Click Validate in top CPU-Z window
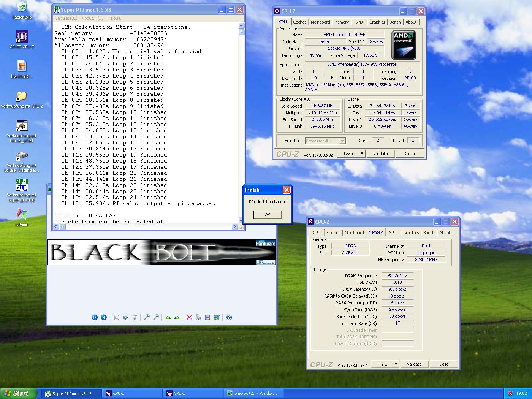The width and height of the screenshot is (532, 399). [380, 154]
